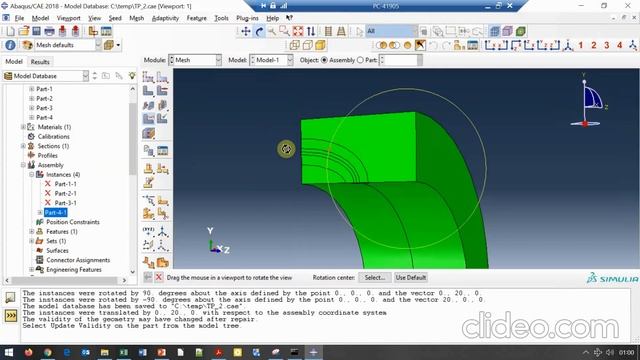This screenshot has width=640, height=360.
Task: Select the Pan View tool
Action: point(246,31)
